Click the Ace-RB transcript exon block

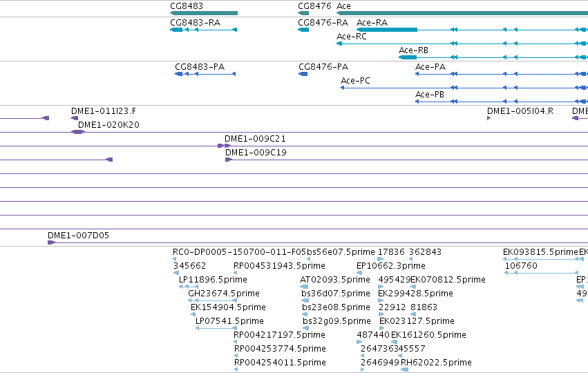point(408,57)
